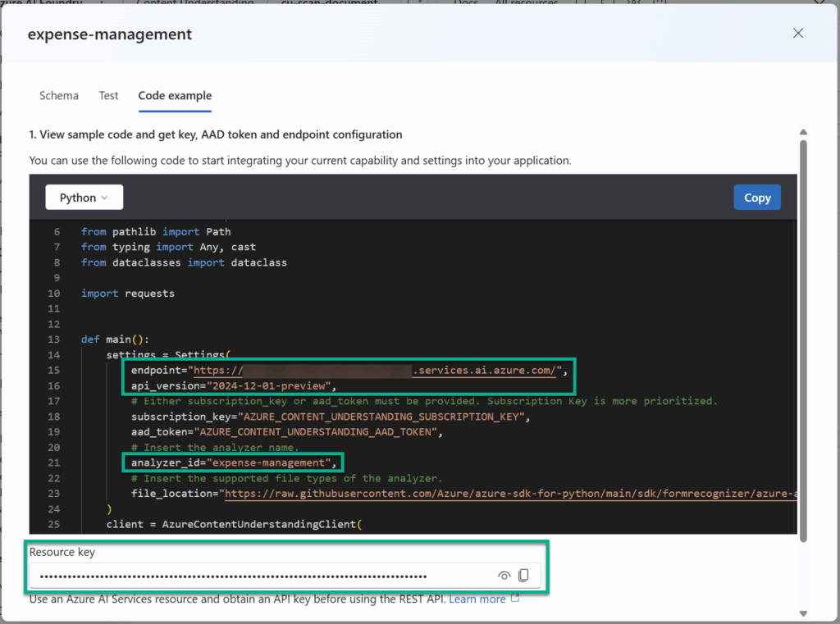The height and width of the screenshot is (624, 840).
Task: Open the Python language dropdown
Action: [84, 198]
